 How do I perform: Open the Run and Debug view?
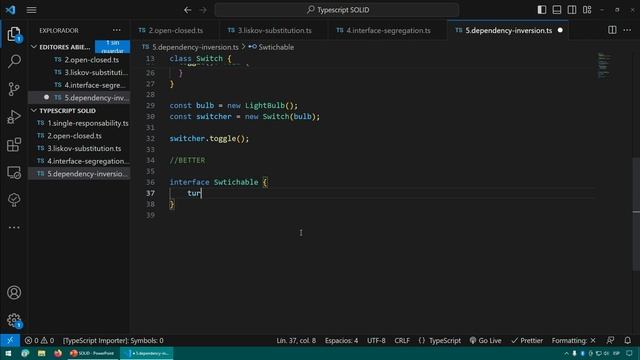[x=14, y=117]
